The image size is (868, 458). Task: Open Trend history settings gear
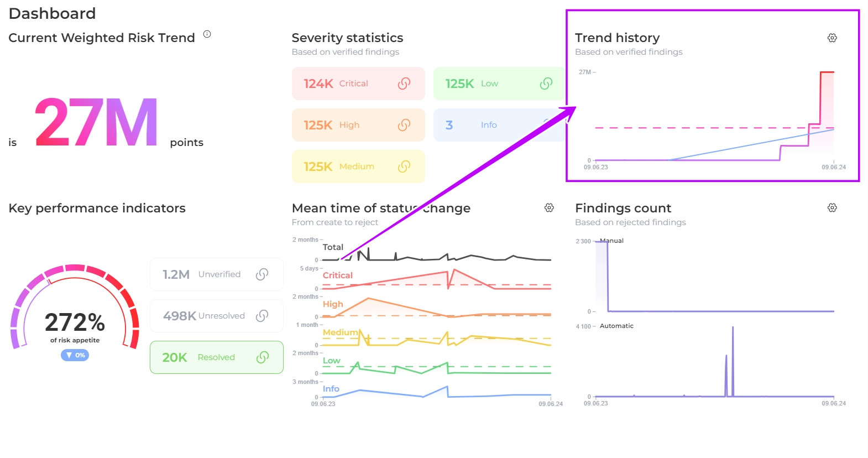click(832, 38)
